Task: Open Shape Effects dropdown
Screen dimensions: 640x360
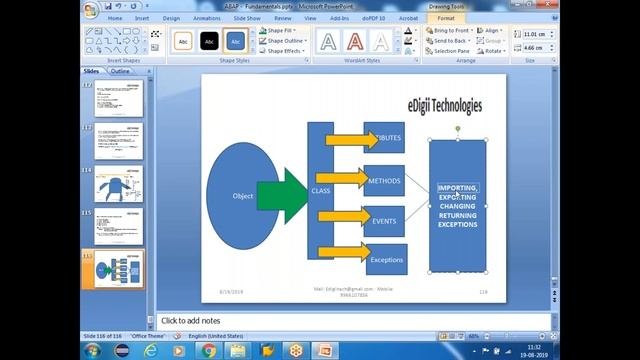Action: 282,51
